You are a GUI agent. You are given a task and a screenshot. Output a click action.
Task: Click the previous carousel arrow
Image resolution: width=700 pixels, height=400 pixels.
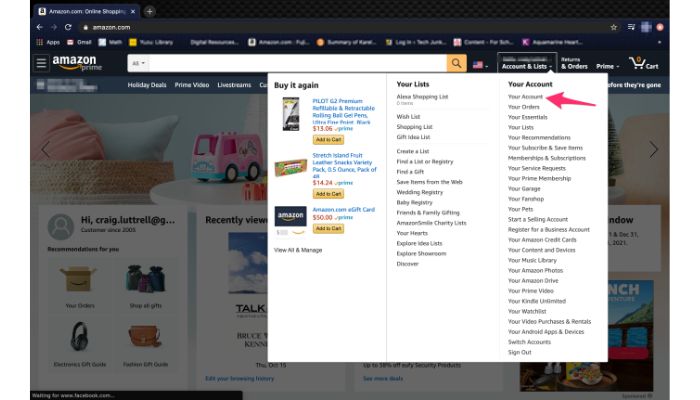pyautogui.click(x=46, y=149)
